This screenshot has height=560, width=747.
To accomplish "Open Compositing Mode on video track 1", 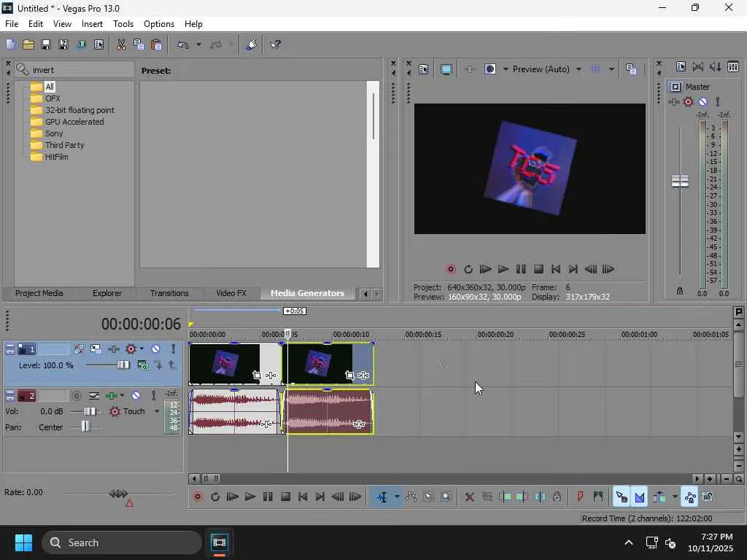I will point(142,365).
